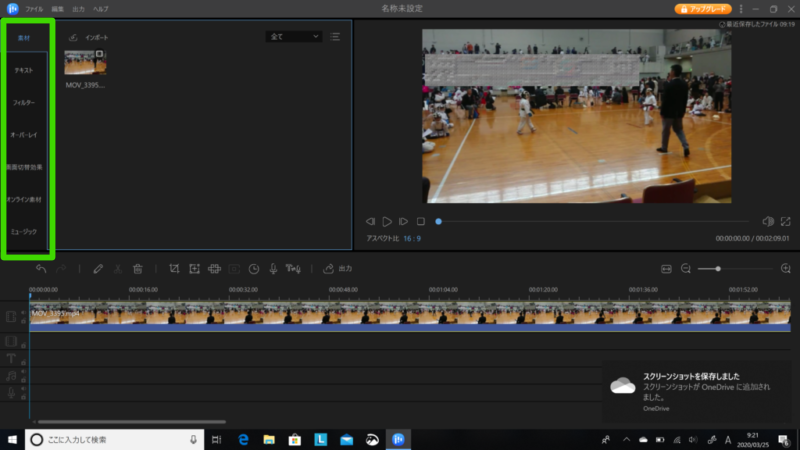This screenshot has width=800, height=450.
Task: Open the 編集 menu
Action: point(58,9)
